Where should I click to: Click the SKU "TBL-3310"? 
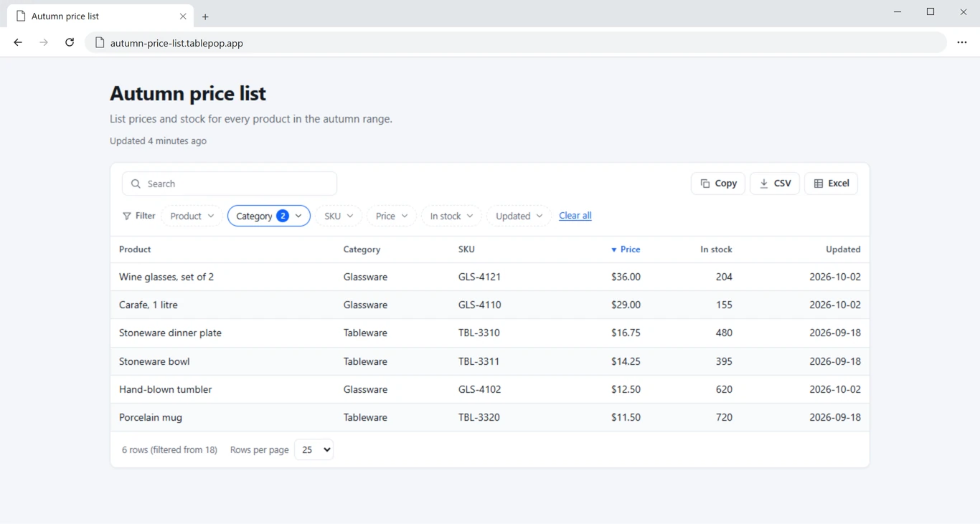point(479,333)
